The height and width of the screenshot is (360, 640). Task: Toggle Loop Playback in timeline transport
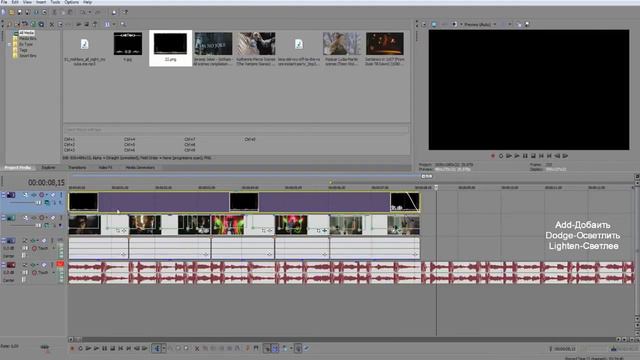80,349
